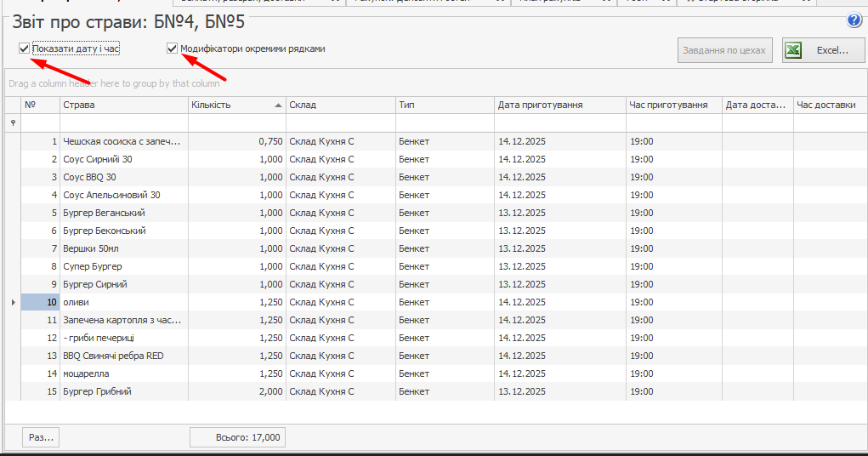
Task: Toggle Модифікатори окремими рядками checkbox
Action: pos(173,49)
